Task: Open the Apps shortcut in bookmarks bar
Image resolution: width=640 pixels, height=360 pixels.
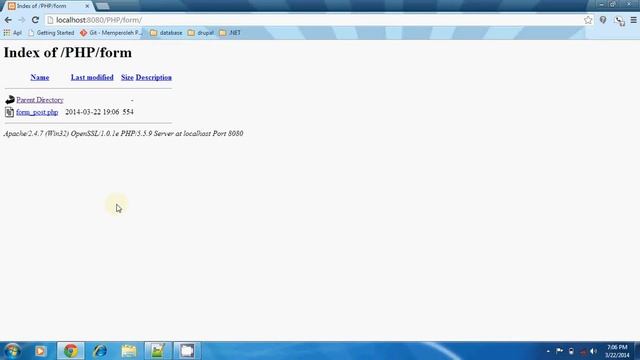Action: tap(12, 33)
